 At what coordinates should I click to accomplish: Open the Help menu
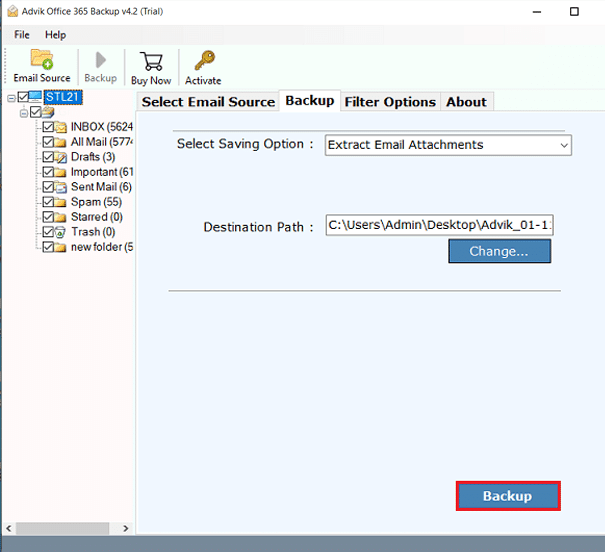click(x=56, y=35)
